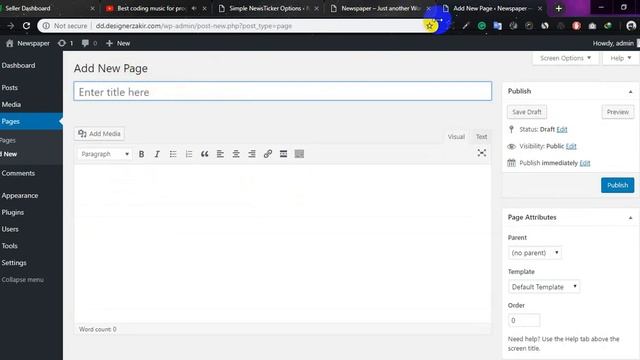Open Tools in the sidebar
Image resolution: width=640 pixels, height=360 pixels.
click(x=9, y=246)
